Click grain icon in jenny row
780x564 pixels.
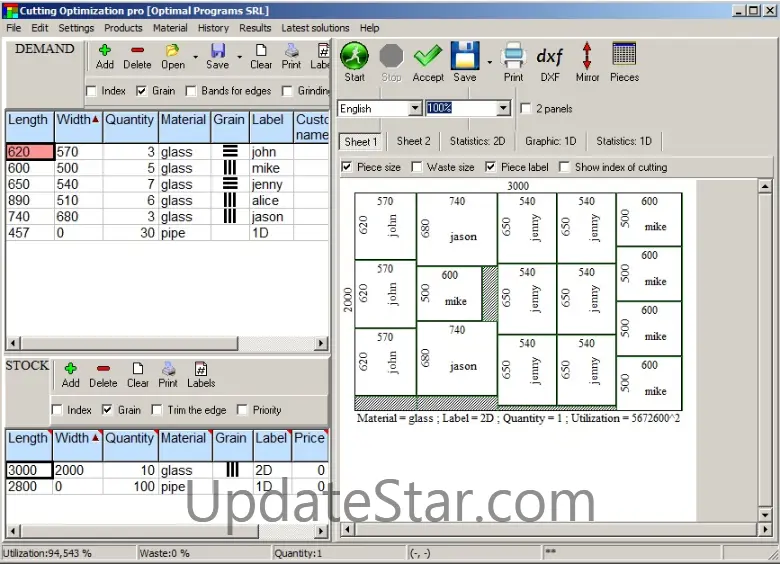[x=230, y=184]
